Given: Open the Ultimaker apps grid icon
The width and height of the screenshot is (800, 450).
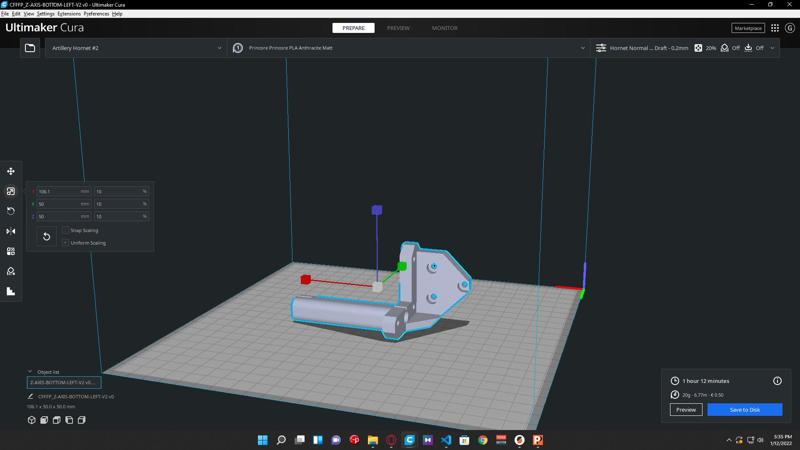Looking at the screenshot, I should 775,28.
